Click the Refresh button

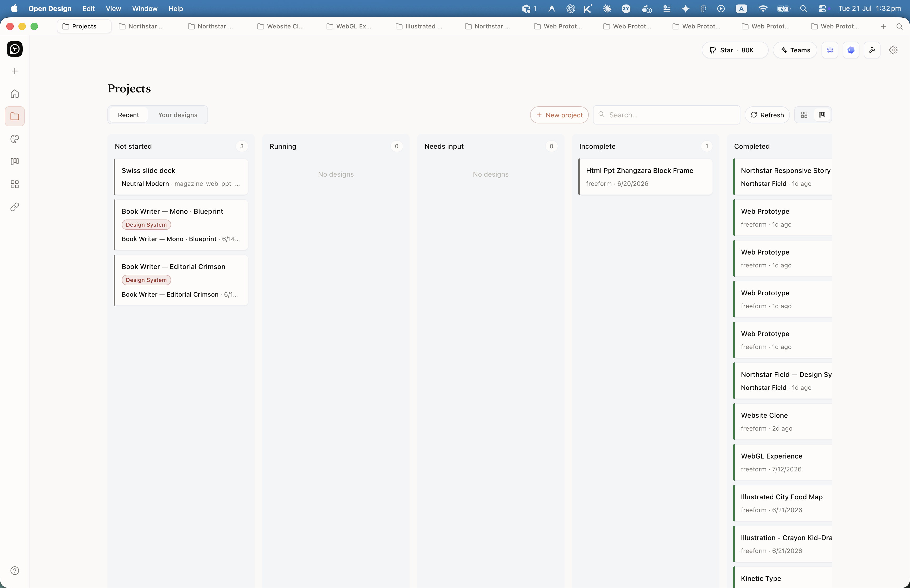pos(767,115)
